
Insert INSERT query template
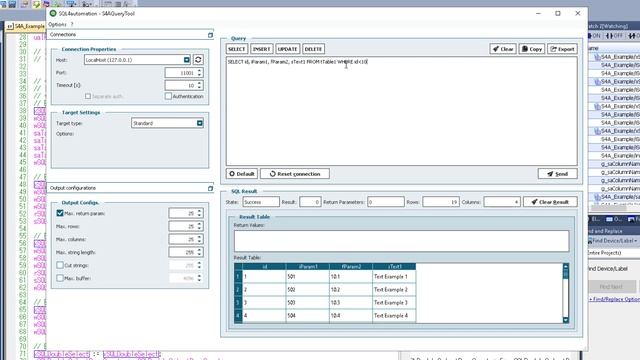(262, 49)
